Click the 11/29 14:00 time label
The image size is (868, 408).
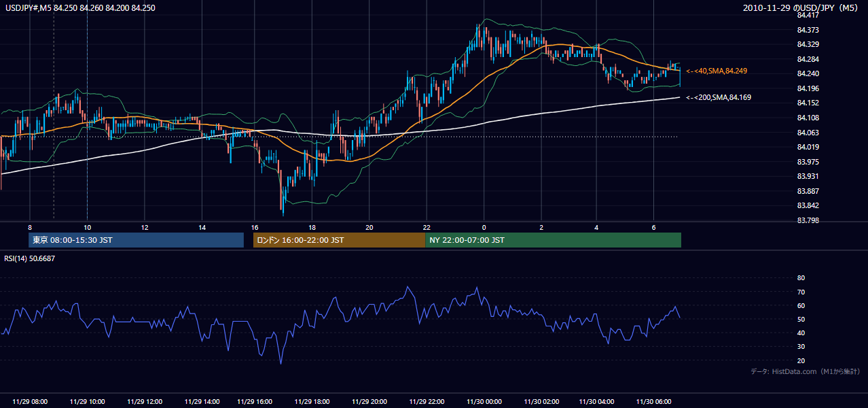pos(202,402)
